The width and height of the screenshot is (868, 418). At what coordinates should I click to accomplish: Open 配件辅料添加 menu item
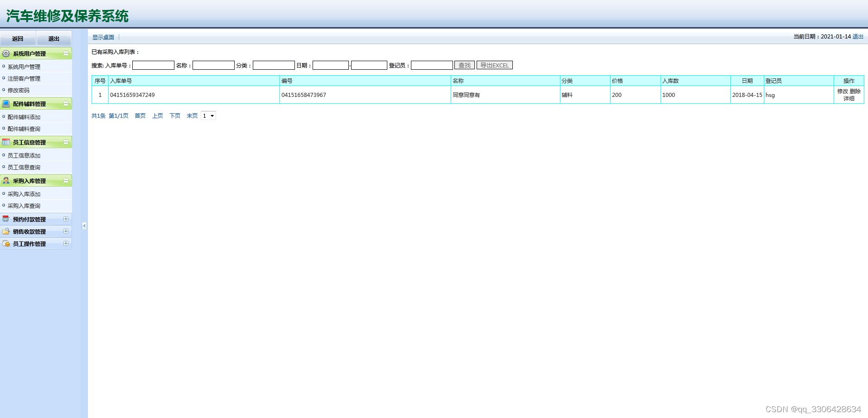pos(24,117)
